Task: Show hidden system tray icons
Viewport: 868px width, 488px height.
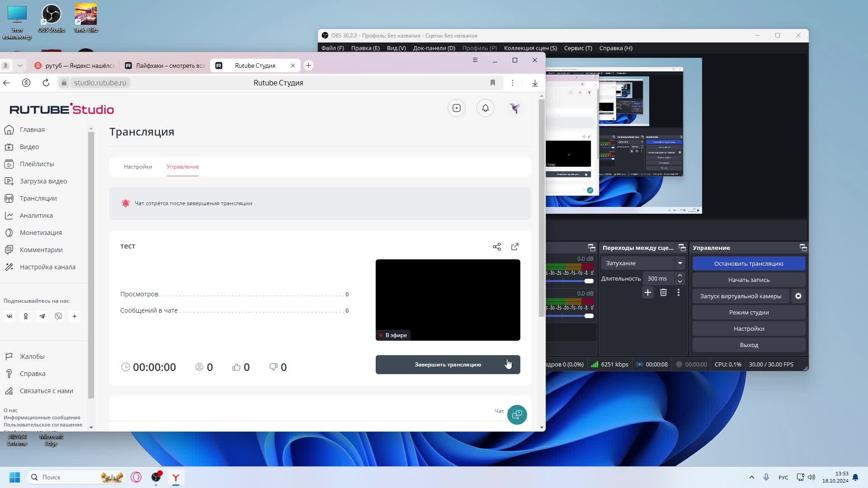Action: pos(751,477)
